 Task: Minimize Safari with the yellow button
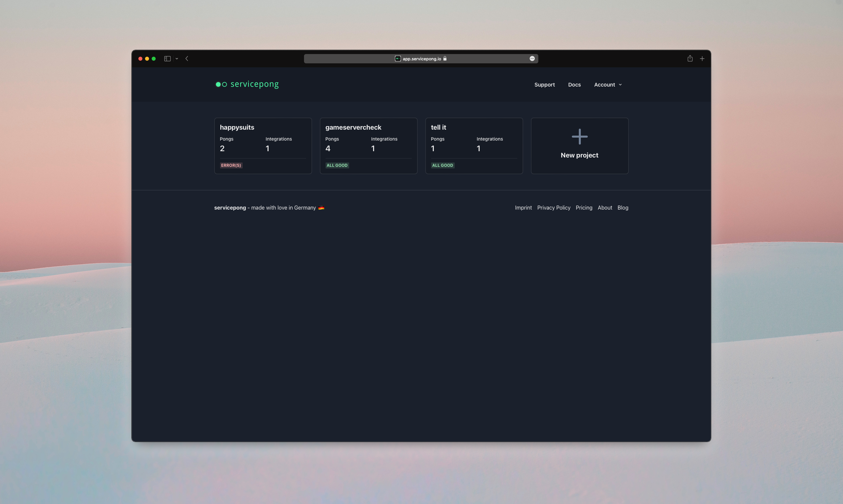147,59
